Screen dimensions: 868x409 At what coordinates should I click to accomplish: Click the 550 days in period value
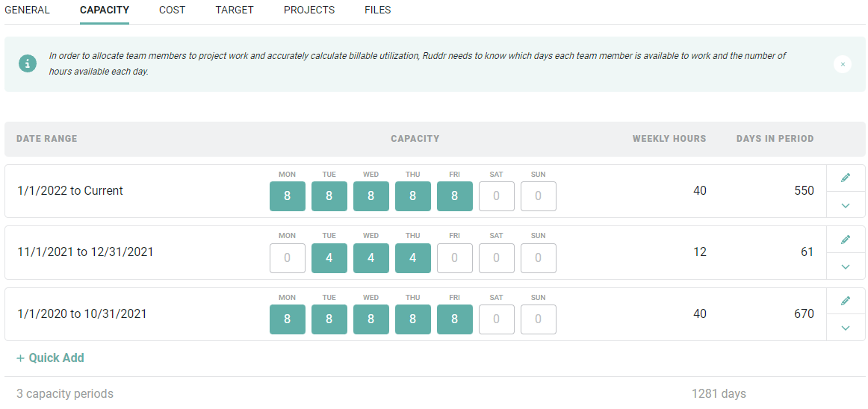tap(804, 191)
